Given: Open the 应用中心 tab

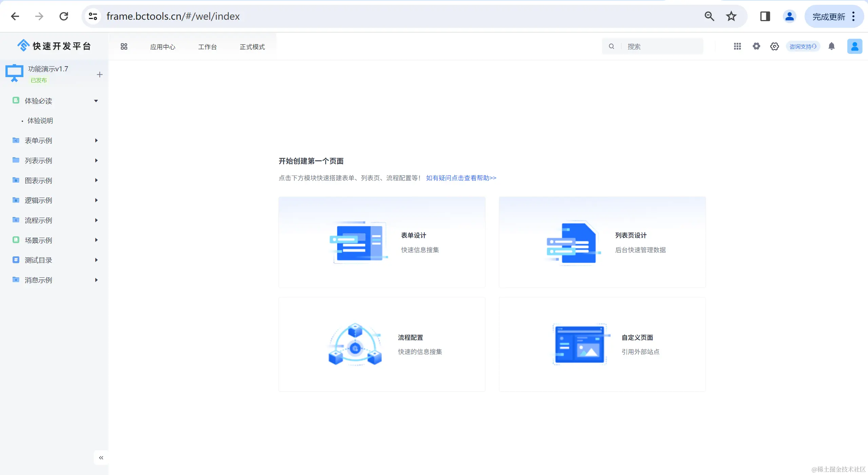Looking at the screenshot, I should tap(162, 47).
